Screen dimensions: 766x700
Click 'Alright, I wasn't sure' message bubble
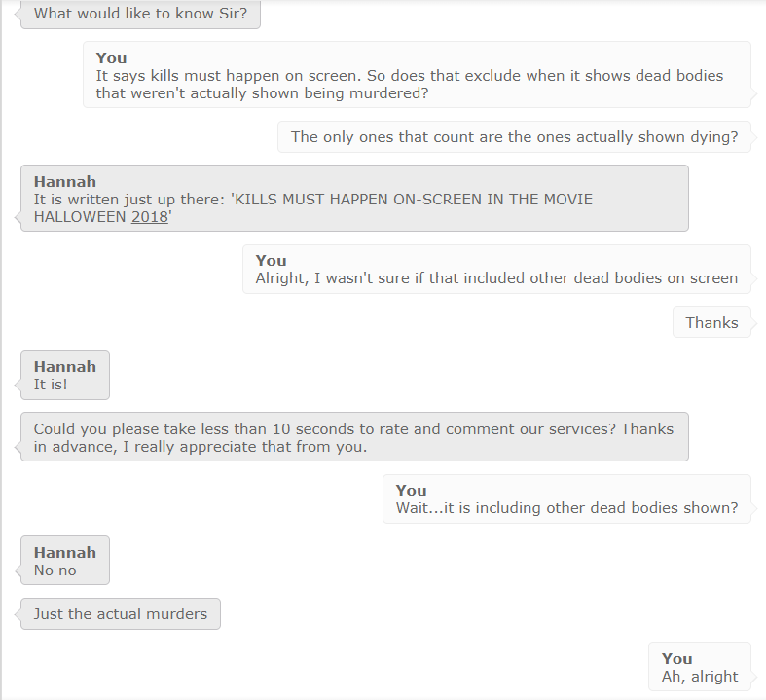click(496, 269)
